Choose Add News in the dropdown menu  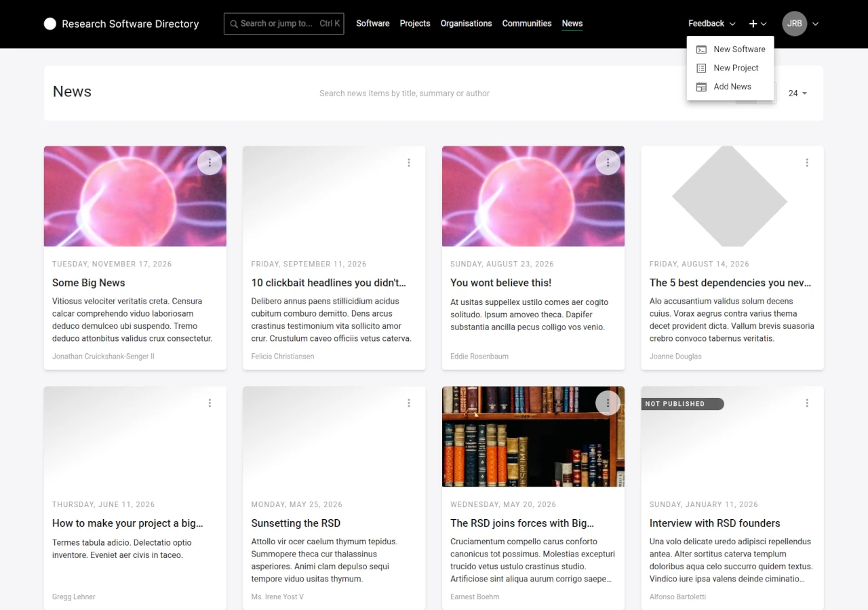[732, 87]
